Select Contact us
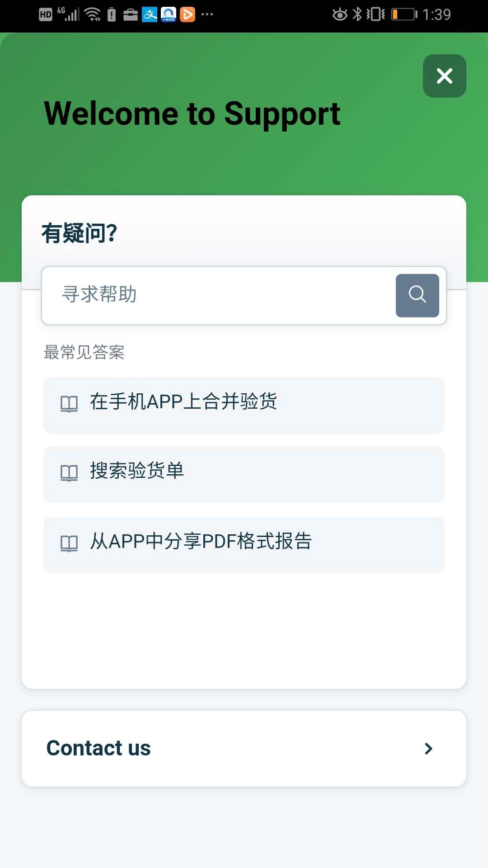 pyautogui.click(x=244, y=748)
